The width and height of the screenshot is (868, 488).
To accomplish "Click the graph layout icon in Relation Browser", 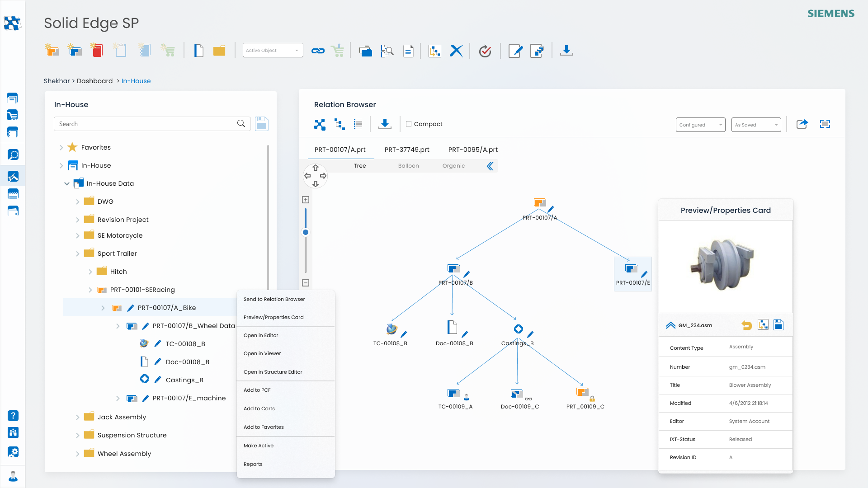I will pyautogui.click(x=320, y=124).
